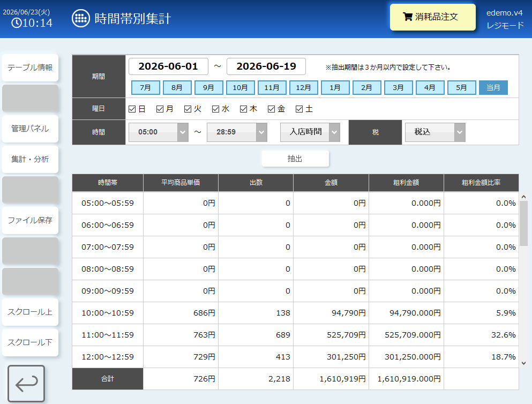Select row 10:00～10:59
Viewport: 532px width, 404px height.
click(295, 313)
